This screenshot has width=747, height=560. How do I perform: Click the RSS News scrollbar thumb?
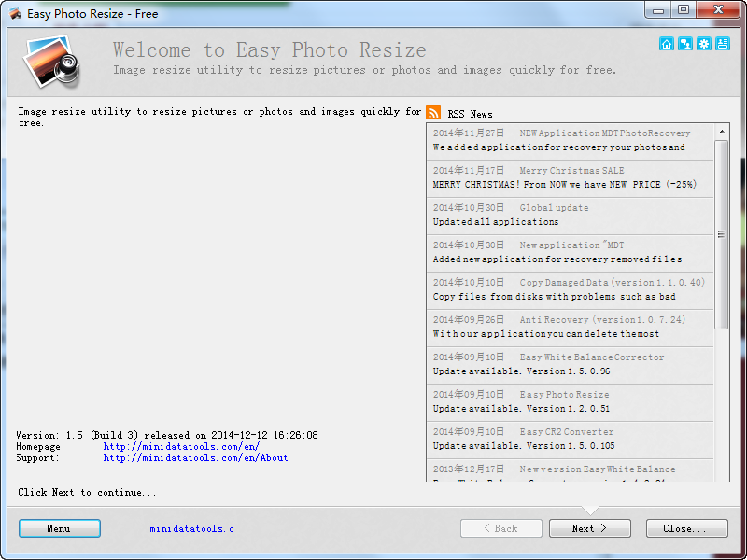(722, 234)
